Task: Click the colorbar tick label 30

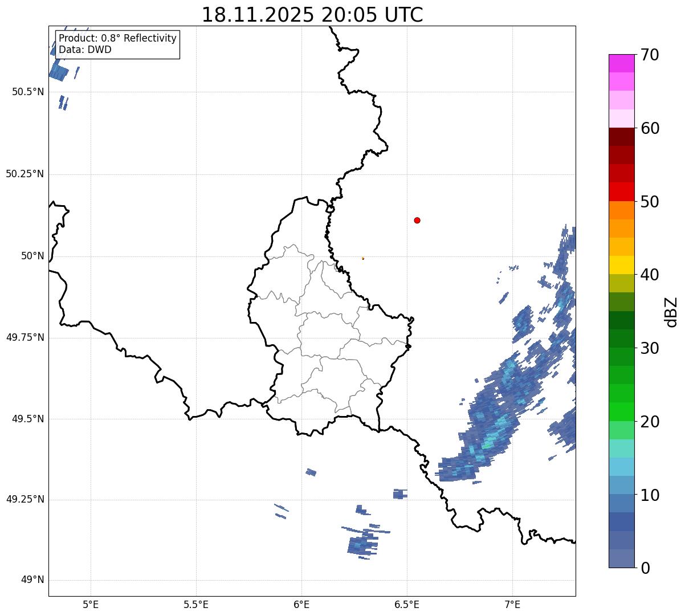Action: [650, 348]
